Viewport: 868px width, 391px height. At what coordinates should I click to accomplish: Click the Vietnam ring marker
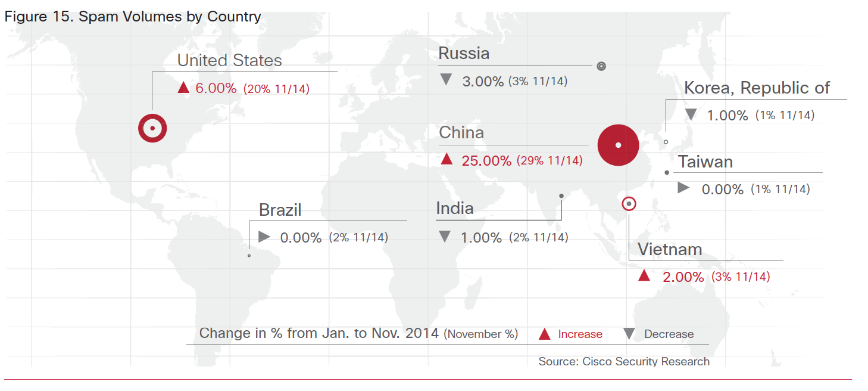pyautogui.click(x=629, y=204)
